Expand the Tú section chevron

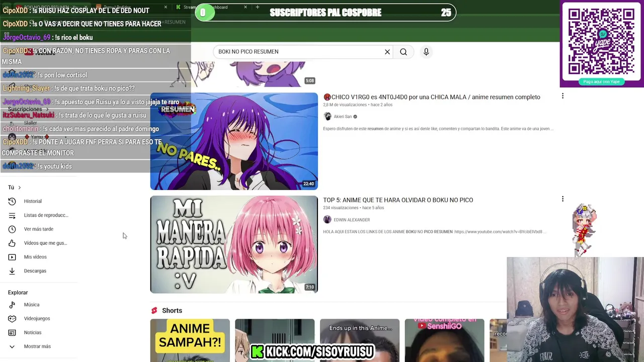tap(19, 188)
